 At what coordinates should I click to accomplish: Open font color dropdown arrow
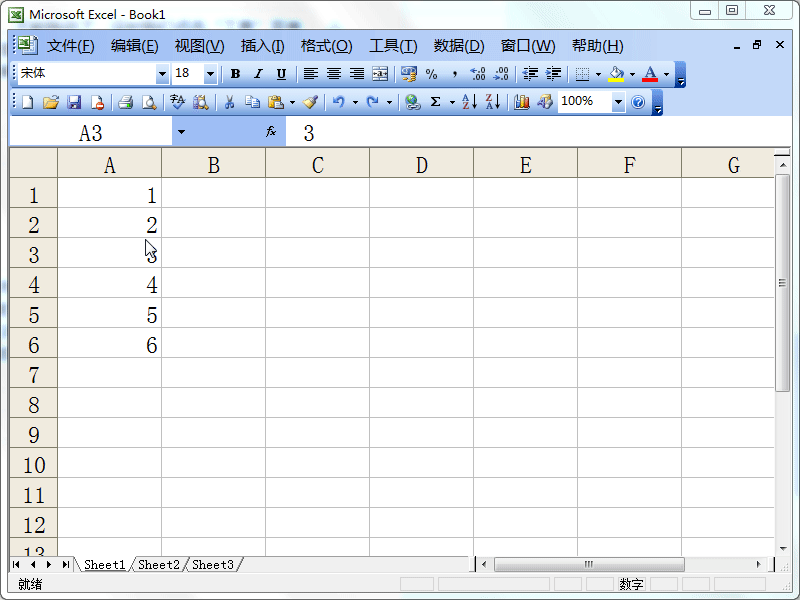pyautogui.click(x=666, y=74)
